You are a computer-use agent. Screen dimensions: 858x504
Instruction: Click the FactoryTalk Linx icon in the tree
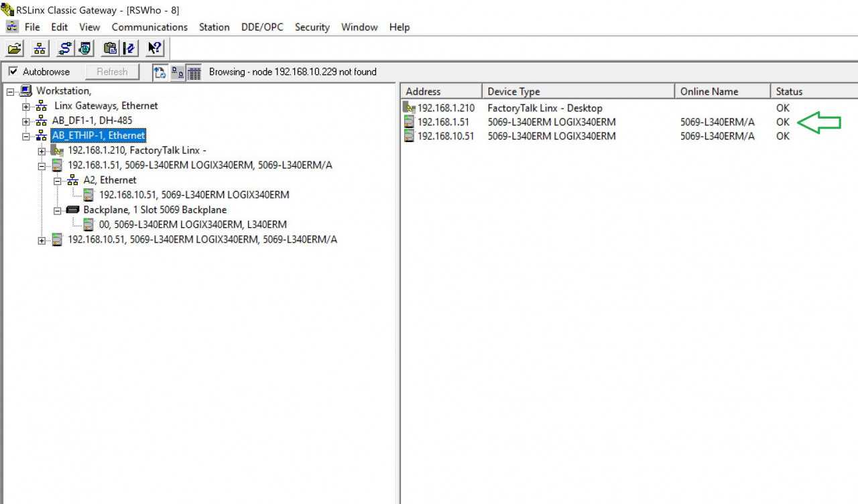(x=58, y=150)
